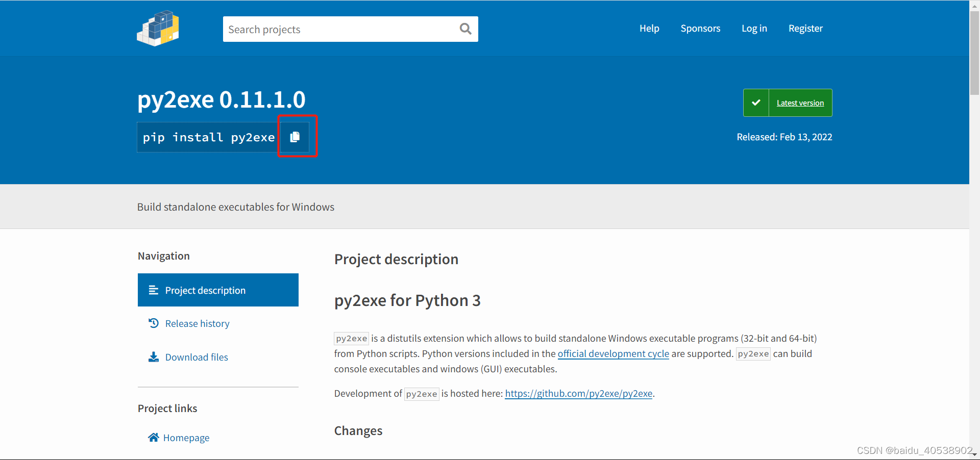Select the Project description list icon

pyautogui.click(x=154, y=290)
